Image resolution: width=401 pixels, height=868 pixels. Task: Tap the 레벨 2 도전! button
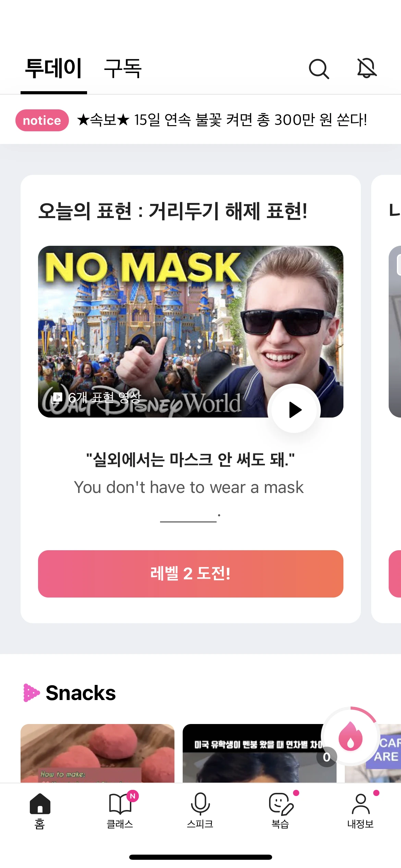pos(191,574)
